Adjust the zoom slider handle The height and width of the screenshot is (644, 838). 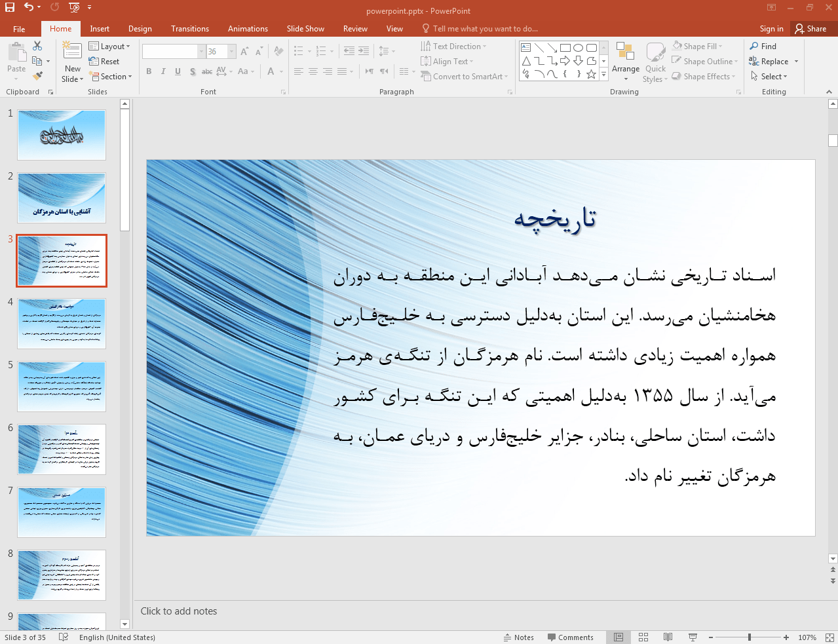coord(750,637)
